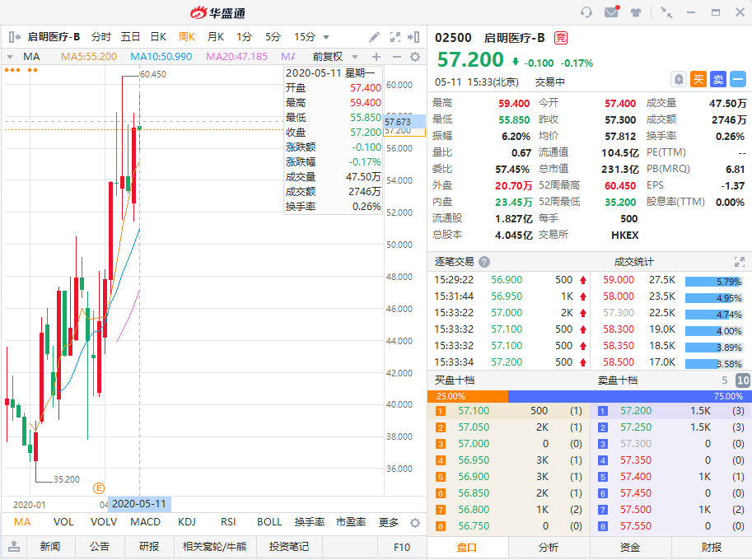Click the E event marker on chart
This screenshot has height=560, width=752.
click(98, 488)
